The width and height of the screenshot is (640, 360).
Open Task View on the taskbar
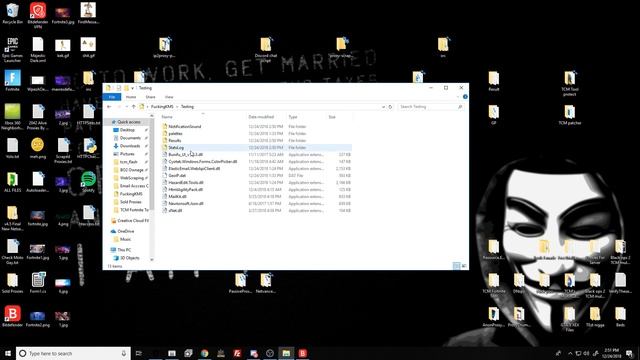[x=139, y=353]
